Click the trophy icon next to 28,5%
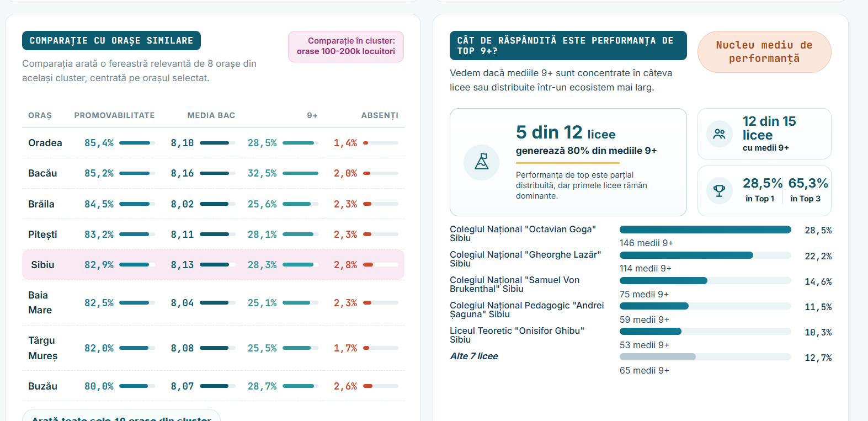The width and height of the screenshot is (868, 421). click(x=720, y=190)
